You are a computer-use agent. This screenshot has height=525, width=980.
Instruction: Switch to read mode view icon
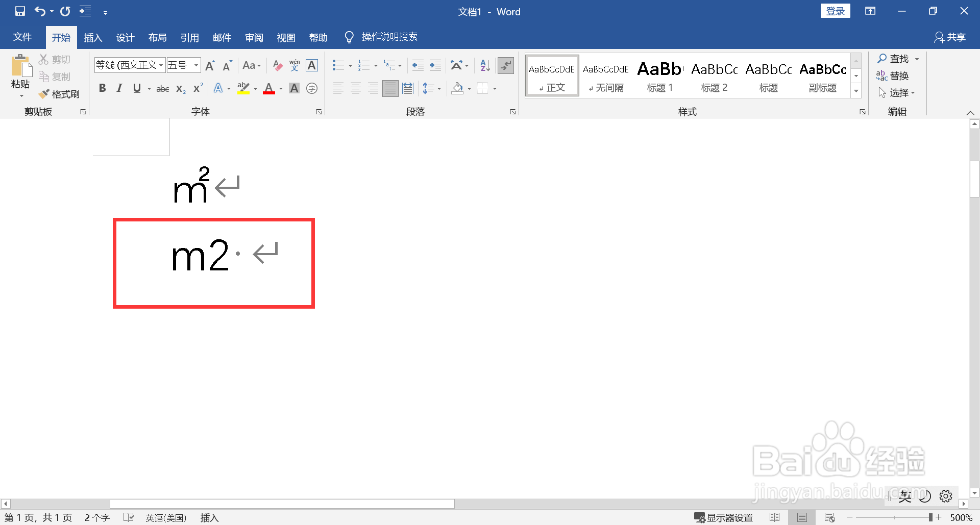click(774, 517)
